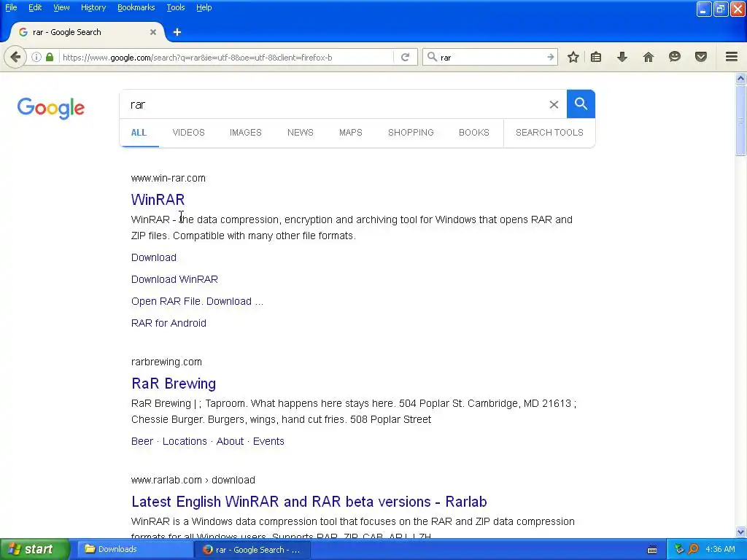This screenshot has height=560, width=747.
Task: Open the Open RAR File. Download link
Action: click(197, 301)
